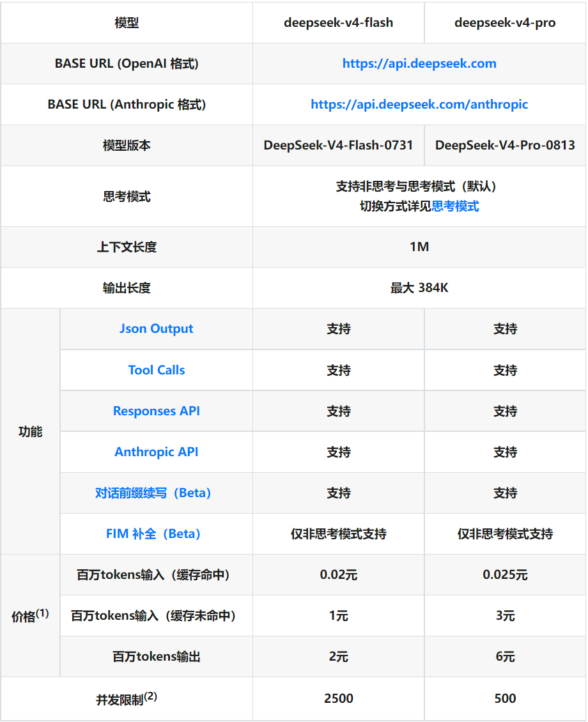The width and height of the screenshot is (588, 722).
Task: Click 支持 for Responses API under pro
Action: [x=505, y=411]
